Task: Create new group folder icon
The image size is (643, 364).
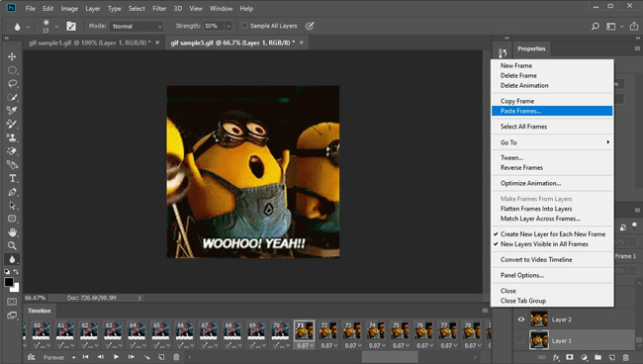Action: click(597, 357)
